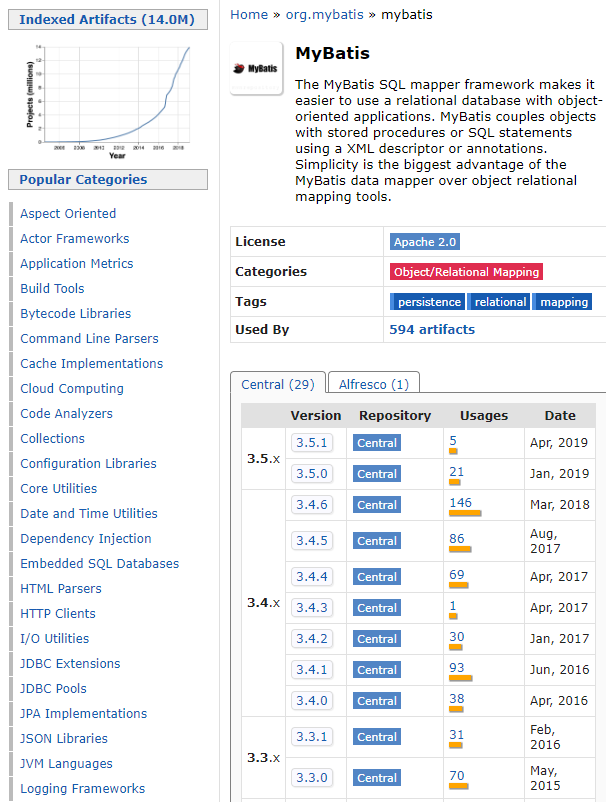Open the Build Tools category
The image size is (606, 802).
coord(52,288)
